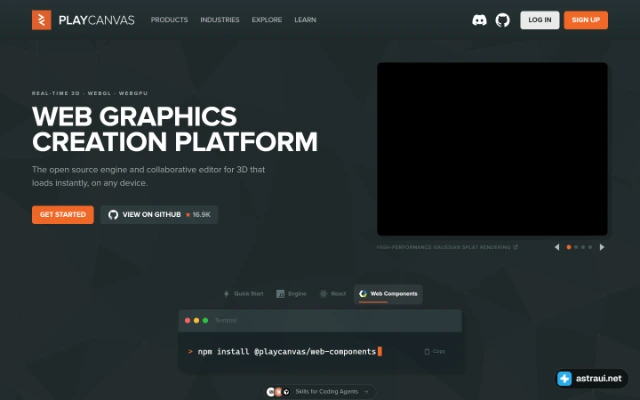
Task: Show previous carousel slide arrow
Action: coord(557,247)
